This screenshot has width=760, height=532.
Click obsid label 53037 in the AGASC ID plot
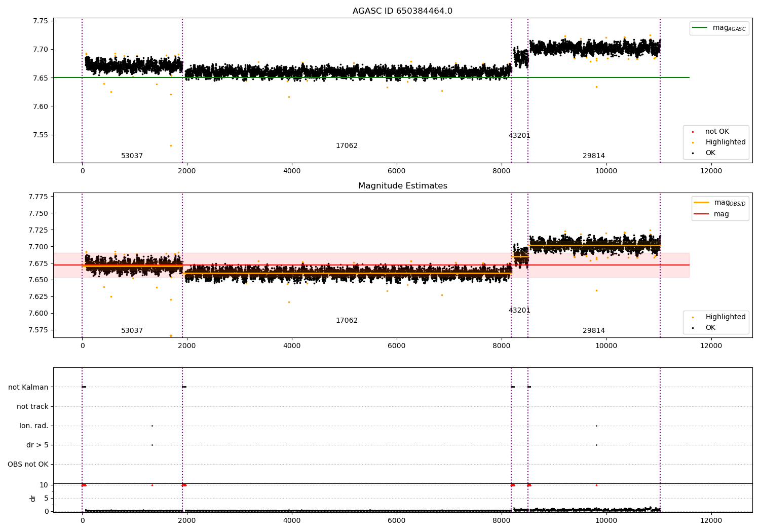[132, 156]
